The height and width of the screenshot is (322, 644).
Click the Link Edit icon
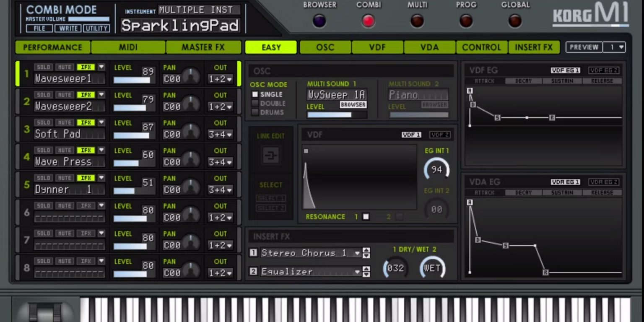270,156
